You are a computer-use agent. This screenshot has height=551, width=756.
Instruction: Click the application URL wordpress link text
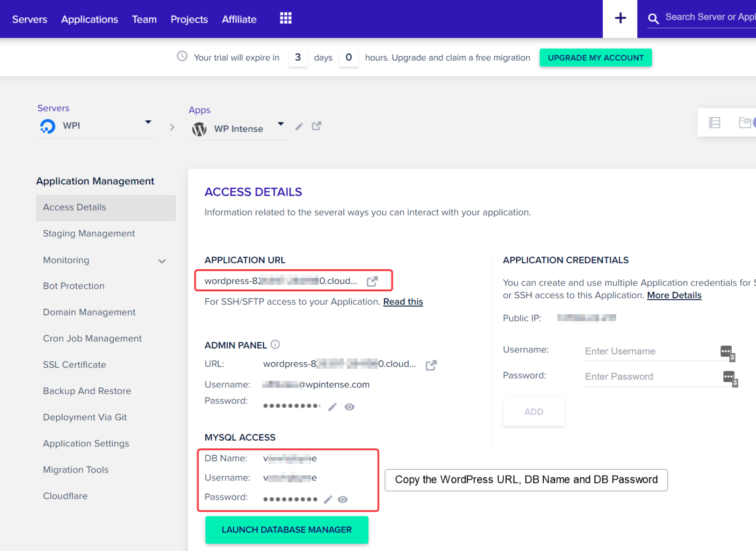pyautogui.click(x=281, y=281)
